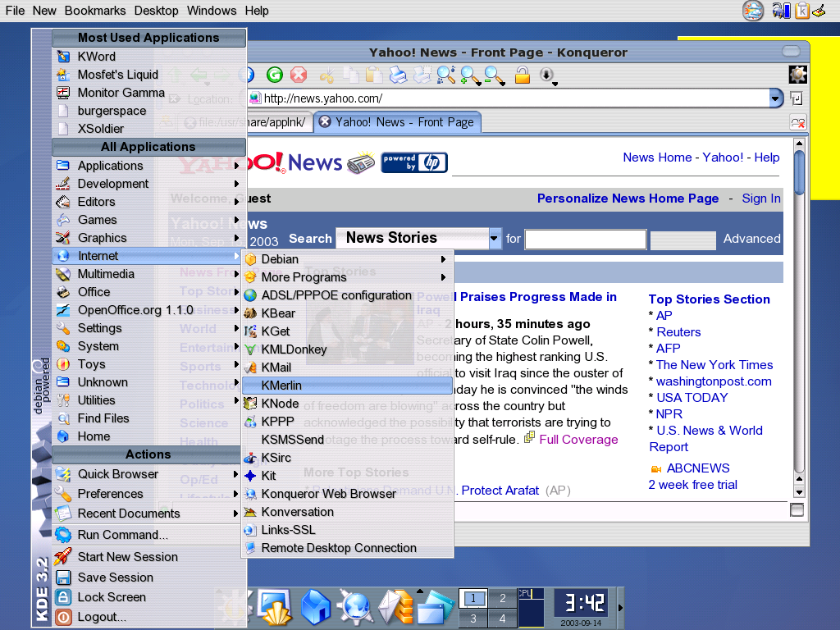Switch to virtual desktop 2 in pager

(x=503, y=598)
